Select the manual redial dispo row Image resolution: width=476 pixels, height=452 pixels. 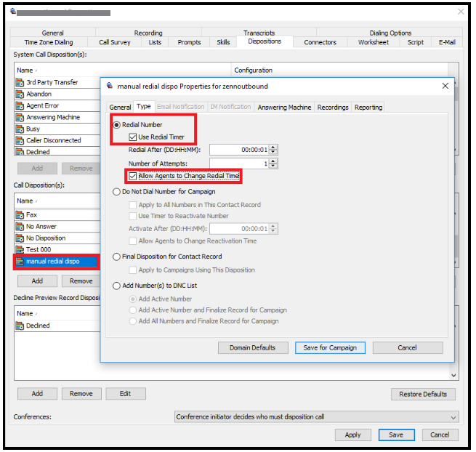coord(57,262)
